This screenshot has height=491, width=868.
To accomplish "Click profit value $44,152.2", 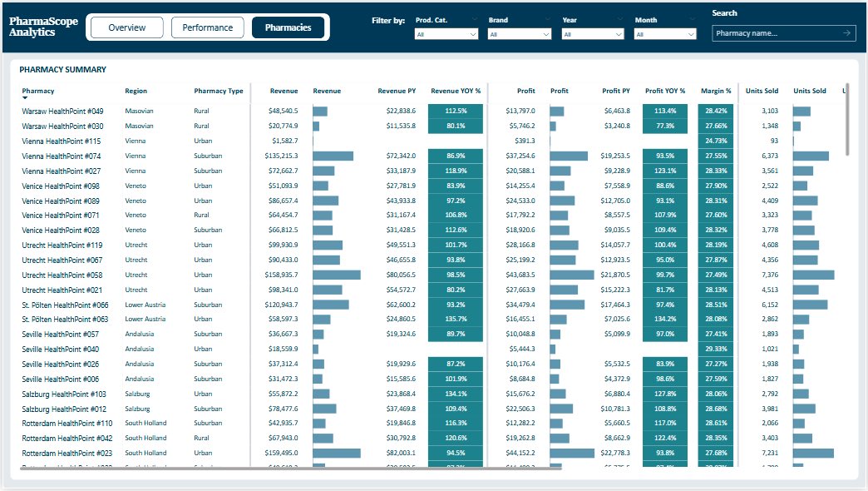I will pyautogui.click(x=520, y=453).
